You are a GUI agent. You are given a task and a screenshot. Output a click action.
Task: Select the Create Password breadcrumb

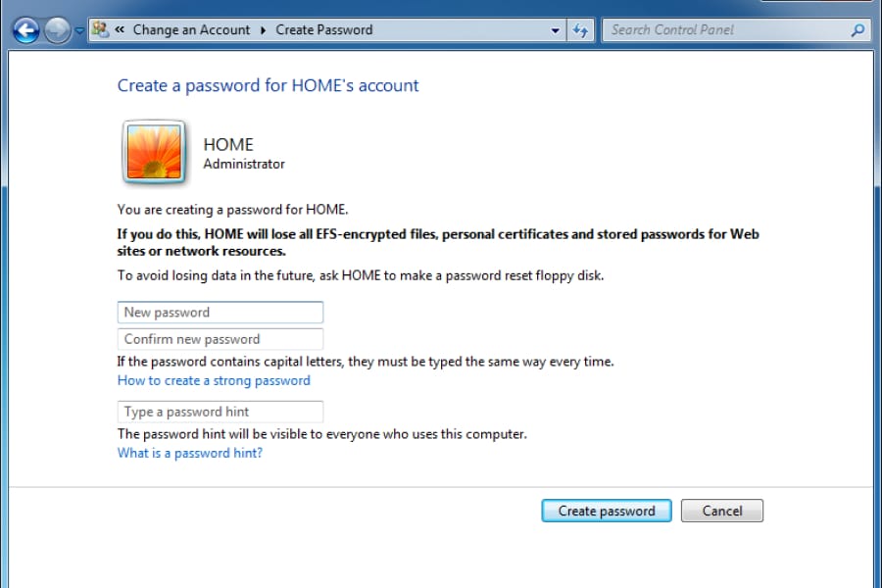(324, 29)
